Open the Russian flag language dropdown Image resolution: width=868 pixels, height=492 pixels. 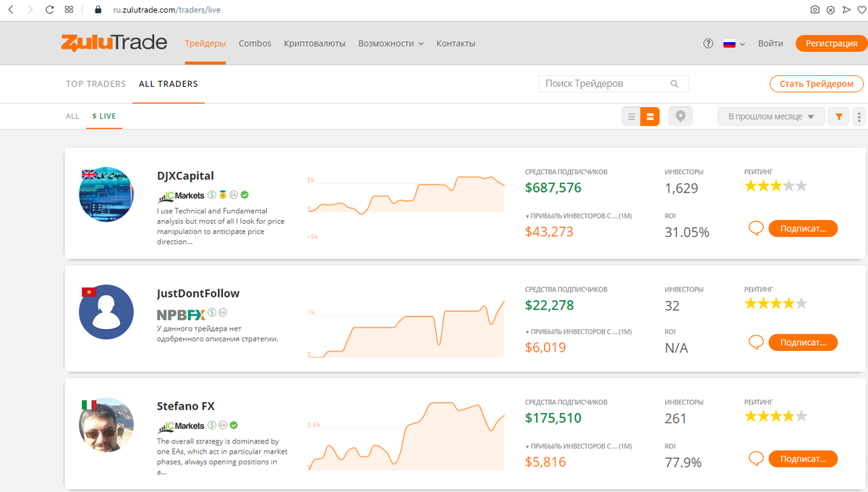point(733,43)
